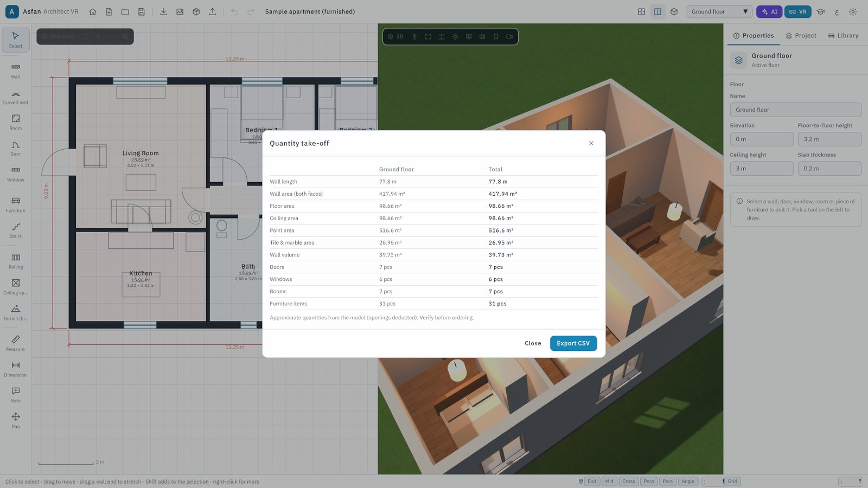Click the Export CSV button
Viewport: 868px width, 488px height.
click(x=573, y=343)
